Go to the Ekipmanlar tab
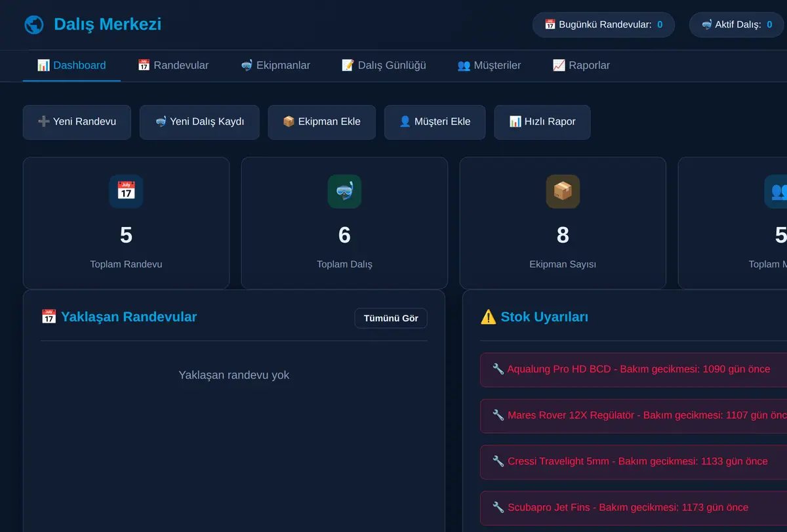This screenshot has height=532, width=787. point(275,66)
